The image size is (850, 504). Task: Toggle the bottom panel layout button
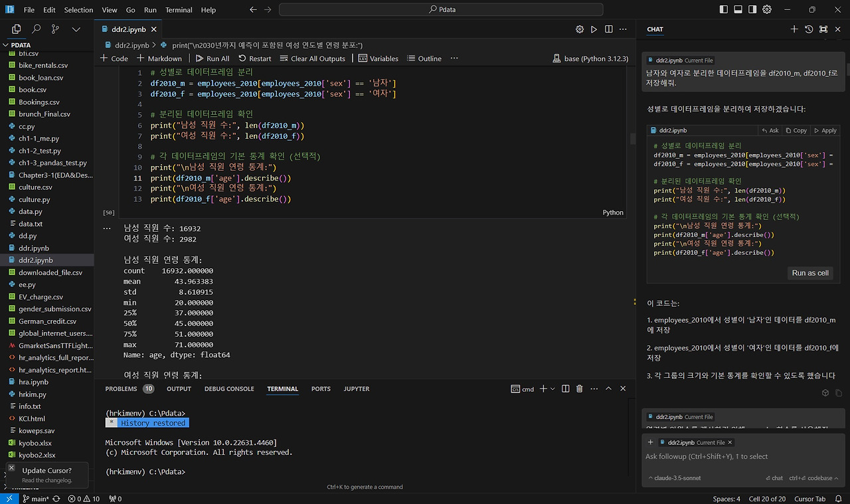[738, 10]
